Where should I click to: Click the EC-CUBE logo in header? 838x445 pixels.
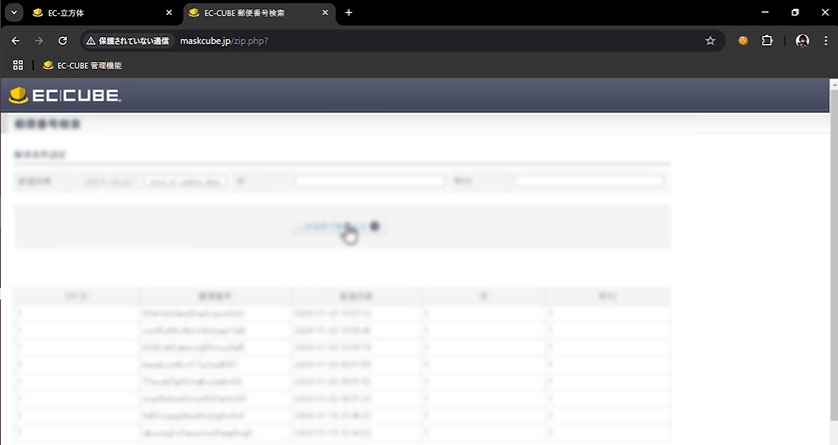(65, 95)
